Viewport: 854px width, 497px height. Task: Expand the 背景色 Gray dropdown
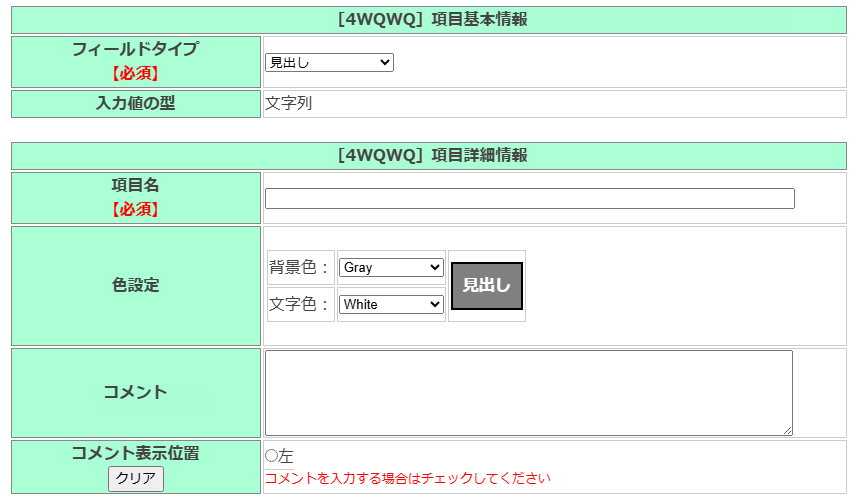391,268
